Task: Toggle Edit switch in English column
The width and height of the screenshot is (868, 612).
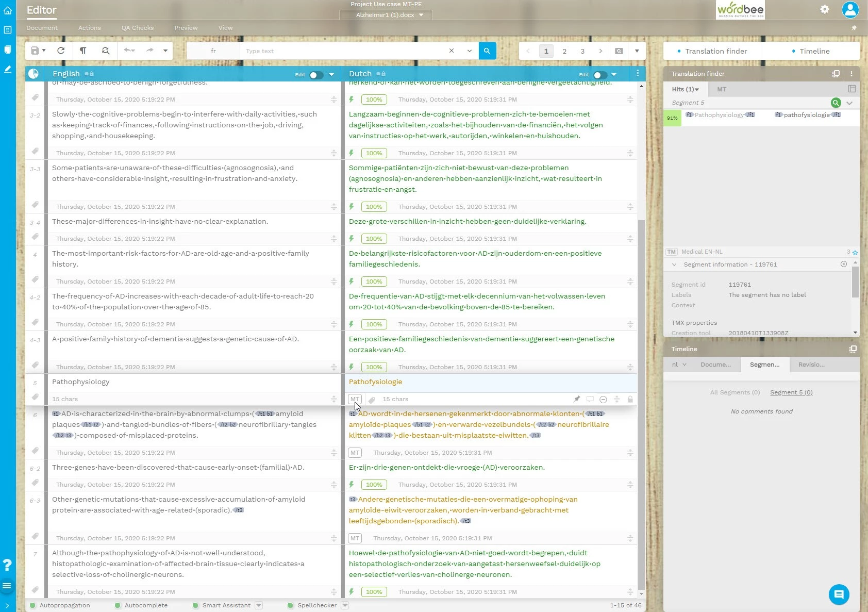Action: point(315,75)
